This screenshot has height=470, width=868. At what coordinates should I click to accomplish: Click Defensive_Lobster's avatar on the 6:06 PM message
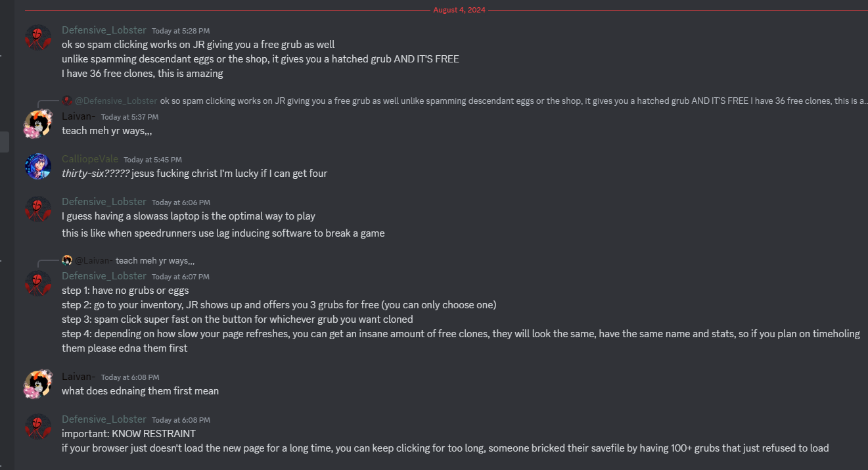tap(37, 209)
